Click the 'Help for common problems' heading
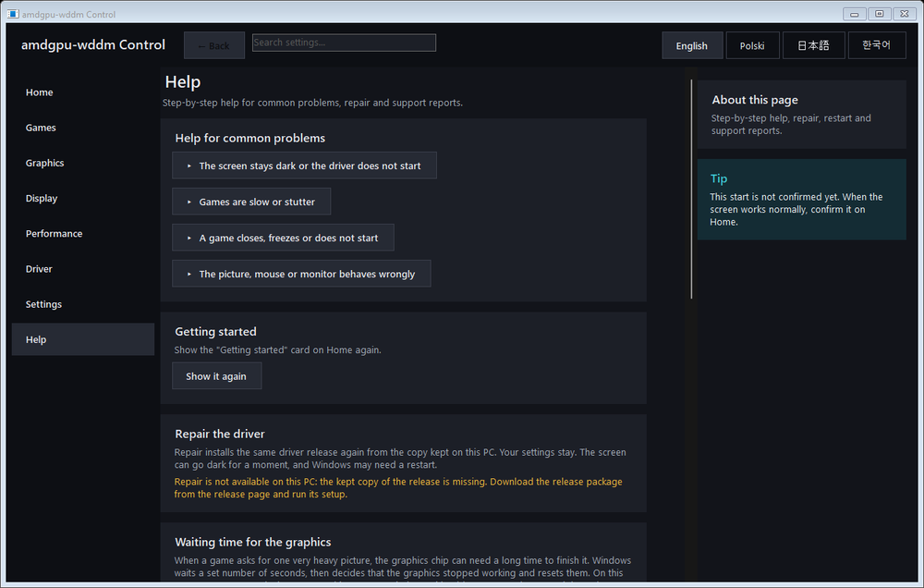Screen dimensions: 924x588 [x=249, y=138]
